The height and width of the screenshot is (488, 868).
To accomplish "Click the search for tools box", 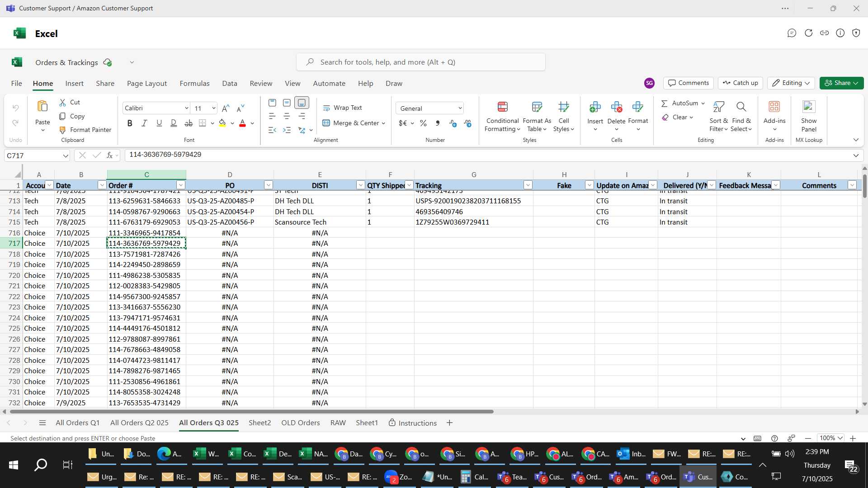I will click(x=420, y=62).
